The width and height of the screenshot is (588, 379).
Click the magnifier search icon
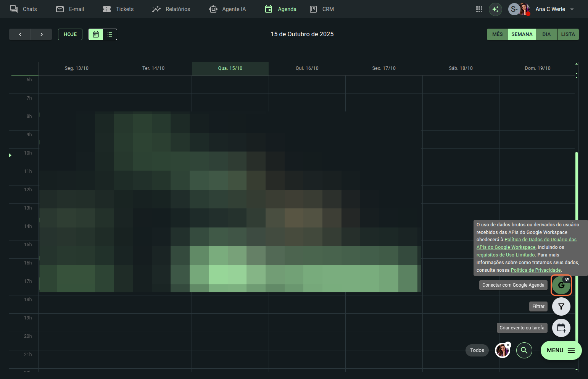[524, 350]
